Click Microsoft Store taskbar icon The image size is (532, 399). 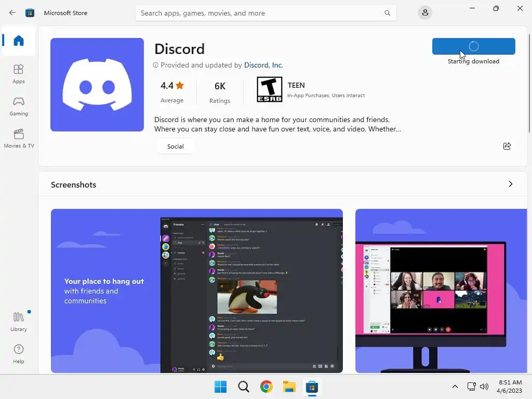click(x=312, y=387)
